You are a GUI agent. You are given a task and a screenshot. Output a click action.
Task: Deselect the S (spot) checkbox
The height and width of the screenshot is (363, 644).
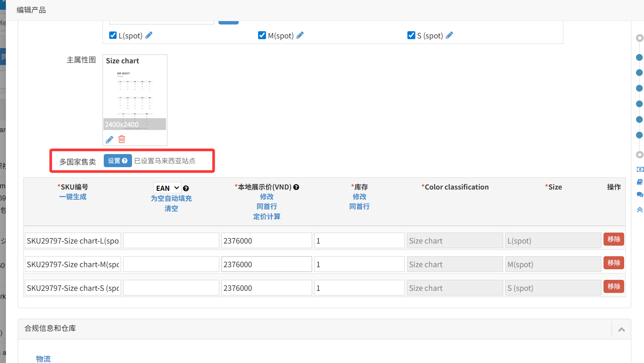[x=411, y=35]
